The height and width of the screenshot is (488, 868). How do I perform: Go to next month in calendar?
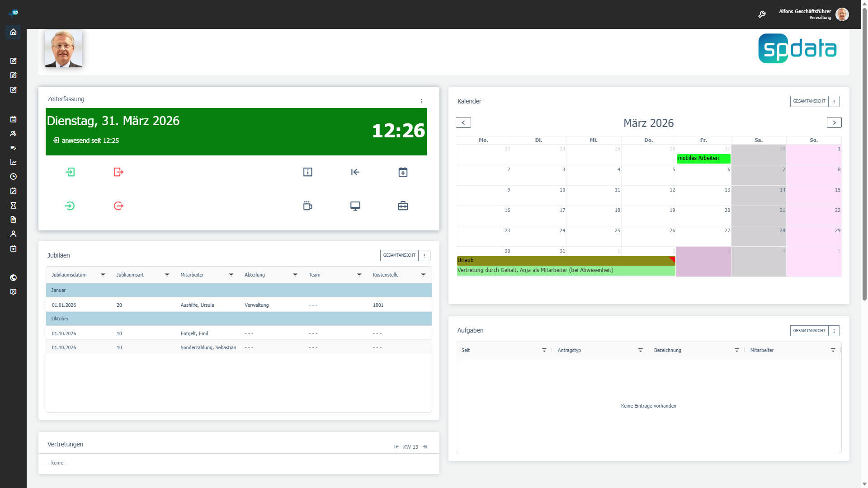(834, 122)
